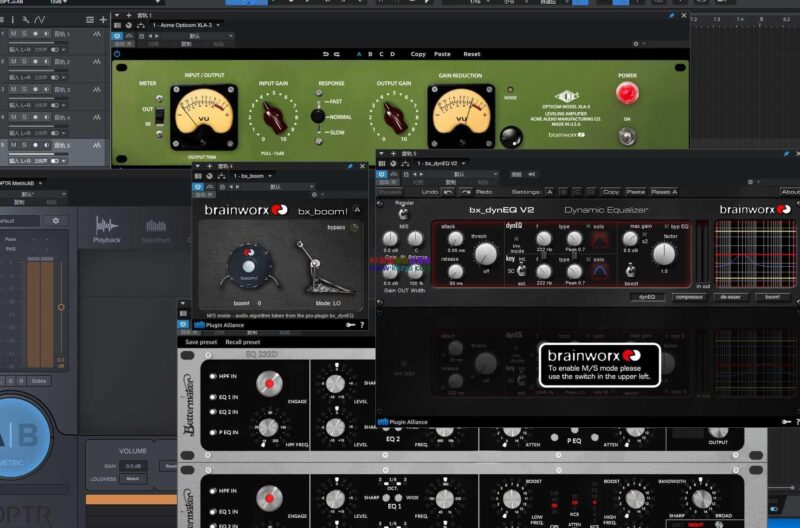The image size is (800, 528).
Task: Adjust the thresh knob in bx_dynEQ
Action: pos(485,254)
